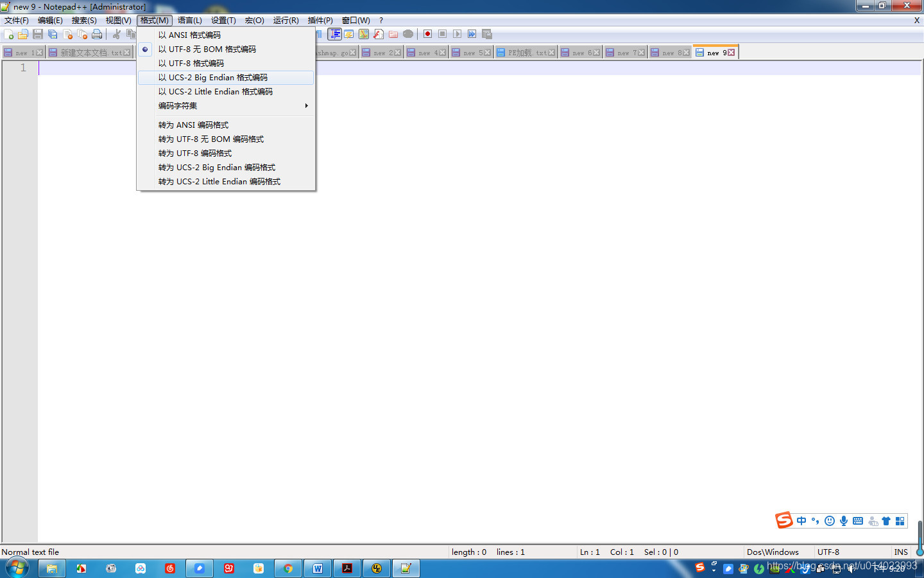924x578 pixels.
Task: Select 以 UTF-8 无 BOM 格式编码 radio option
Action: 226,49
